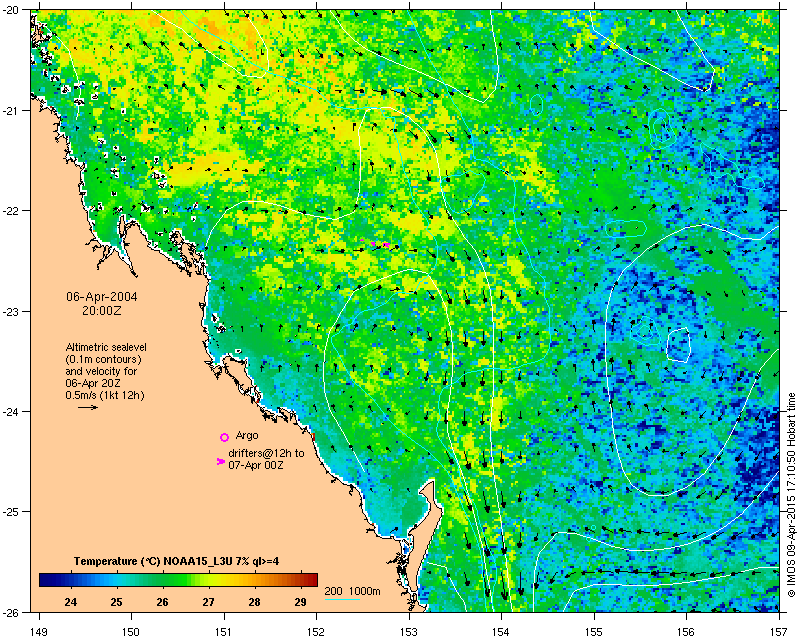The height and width of the screenshot is (640, 800).
Task: Click latitude axis label -22
Action: pos(10,211)
